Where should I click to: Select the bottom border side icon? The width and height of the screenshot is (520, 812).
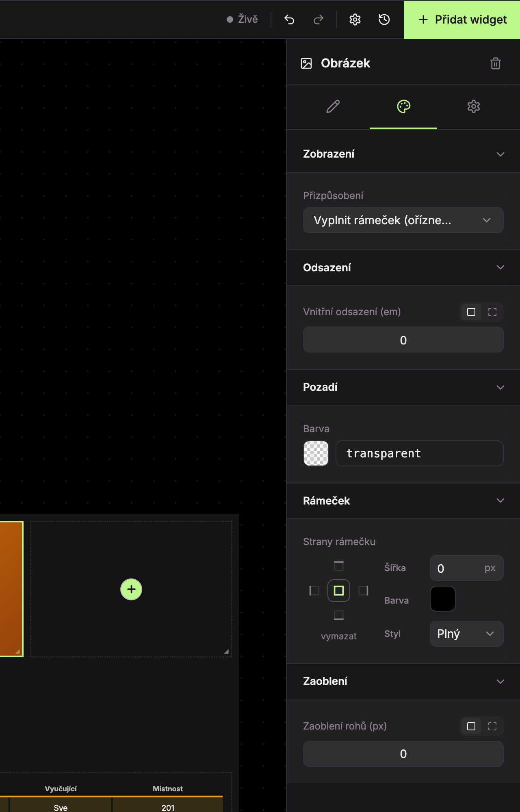[x=339, y=615]
